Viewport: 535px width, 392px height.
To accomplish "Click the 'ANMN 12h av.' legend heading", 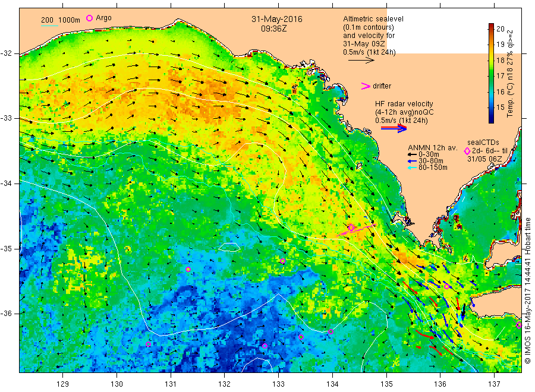I will (432, 148).
